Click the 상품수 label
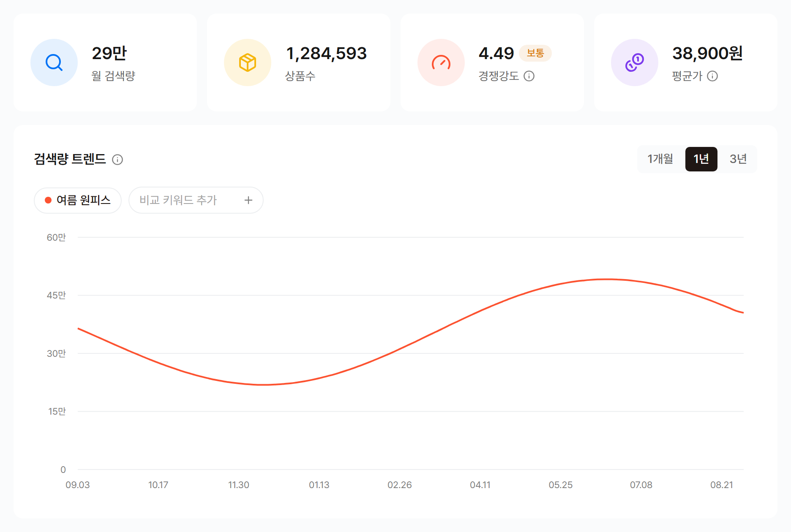 click(300, 76)
